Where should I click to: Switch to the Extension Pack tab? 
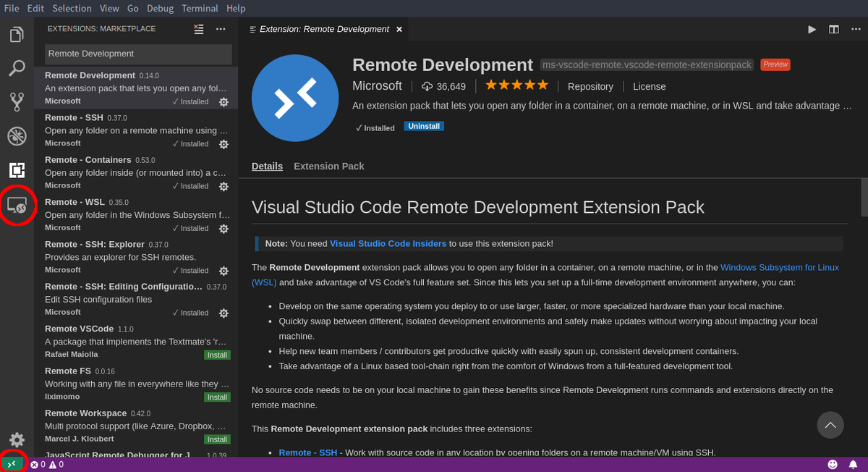tap(329, 166)
